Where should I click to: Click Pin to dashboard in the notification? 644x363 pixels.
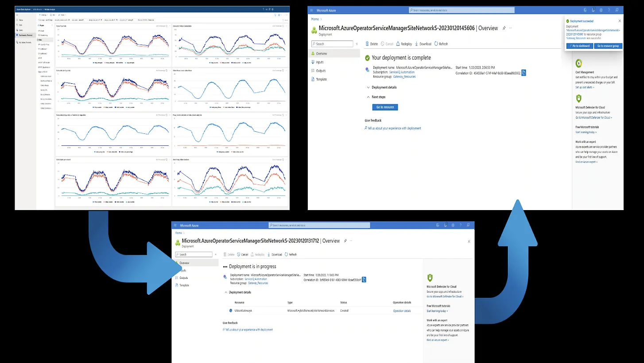pos(578,46)
